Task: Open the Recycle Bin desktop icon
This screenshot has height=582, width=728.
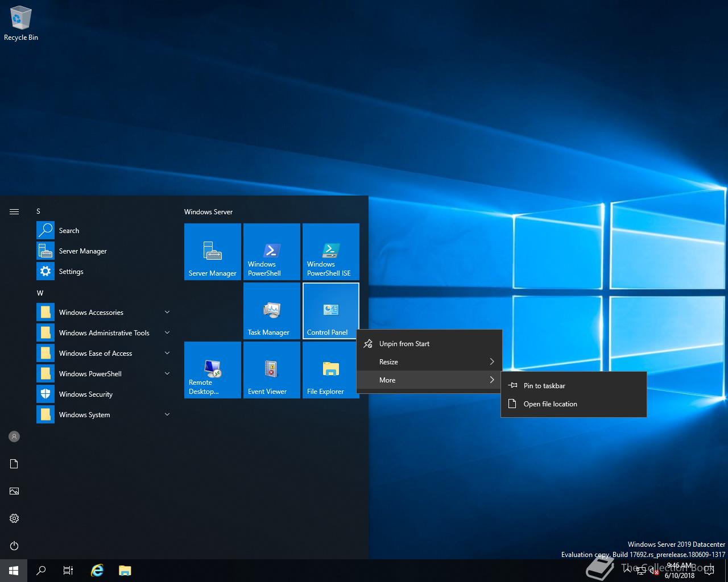Action: (x=21, y=24)
